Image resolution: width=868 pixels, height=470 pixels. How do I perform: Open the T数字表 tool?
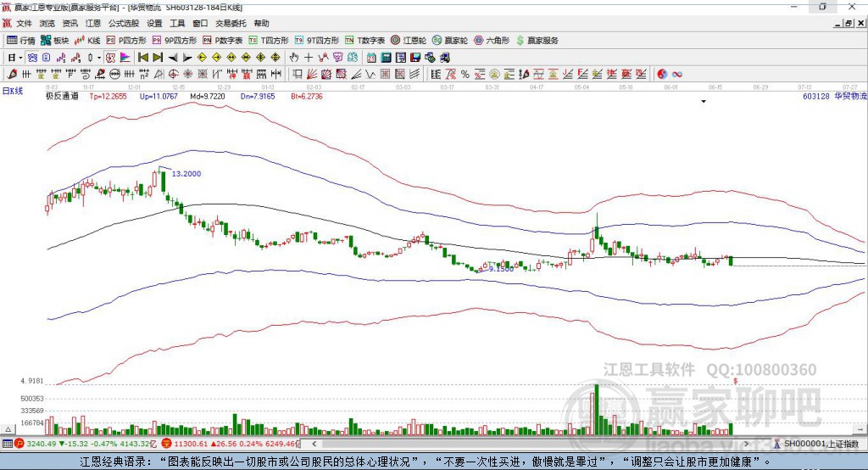(x=364, y=41)
